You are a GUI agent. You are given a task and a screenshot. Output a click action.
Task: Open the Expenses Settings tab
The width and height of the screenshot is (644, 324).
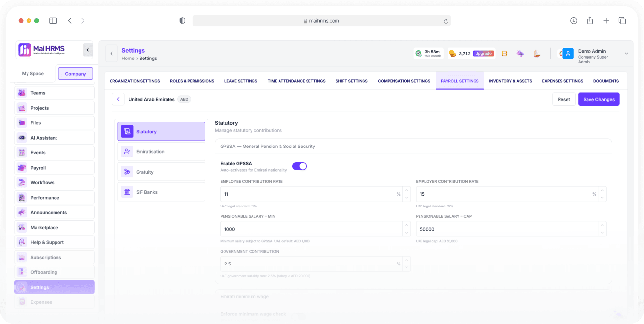click(x=562, y=81)
